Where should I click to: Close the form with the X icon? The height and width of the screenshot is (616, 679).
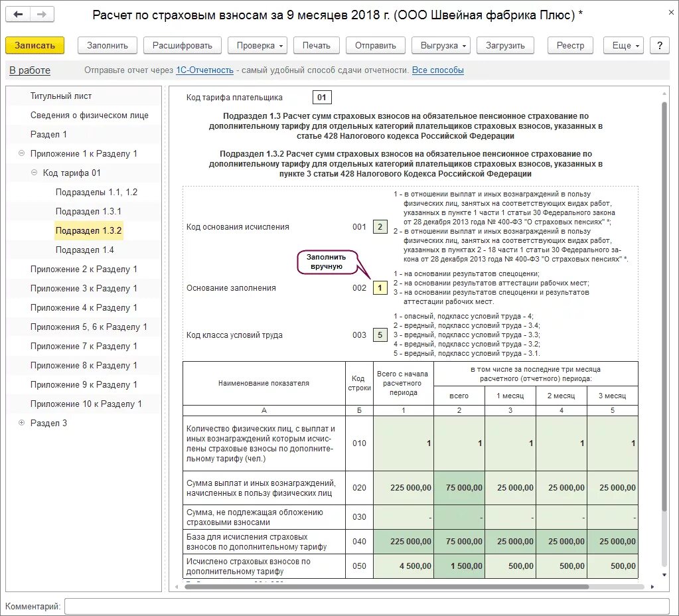[672, 12]
